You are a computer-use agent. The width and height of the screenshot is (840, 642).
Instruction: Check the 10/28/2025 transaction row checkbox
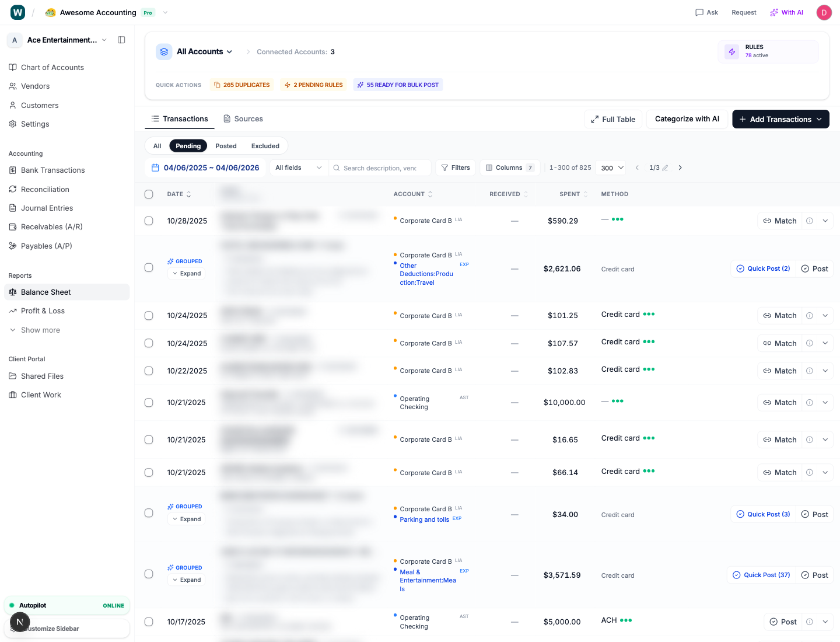pyautogui.click(x=149, y=220)
